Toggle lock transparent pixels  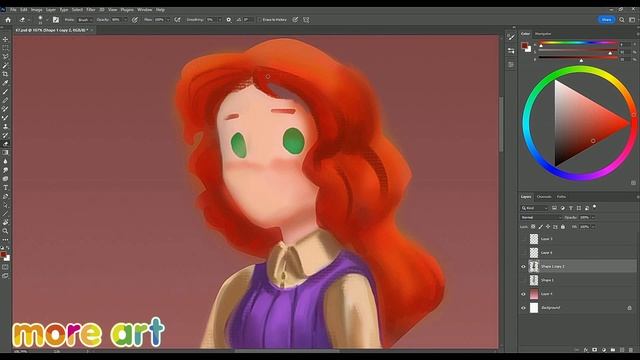[533, 227]
